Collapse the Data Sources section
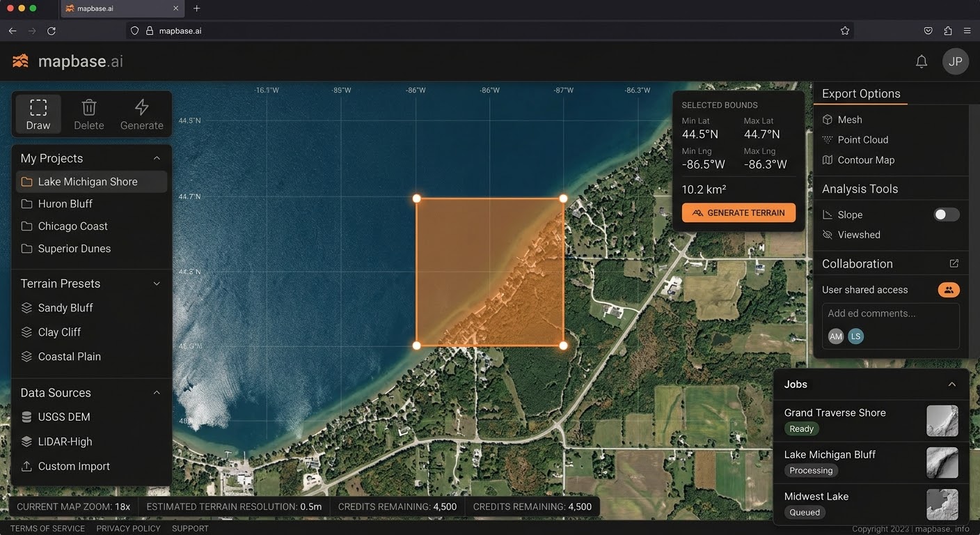Viewport: 980px width, 535px height. click(157, 393)
